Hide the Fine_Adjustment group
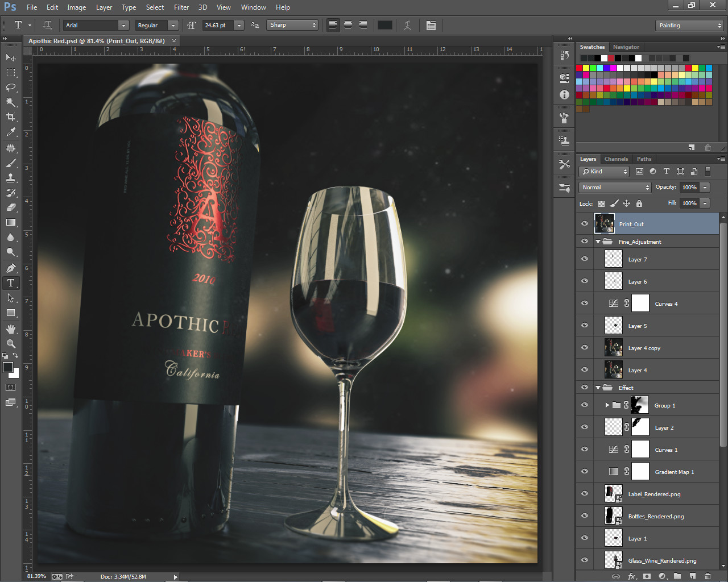Viewport: 728px width, 582px height. pyautogui.click(x=584, y=242)
